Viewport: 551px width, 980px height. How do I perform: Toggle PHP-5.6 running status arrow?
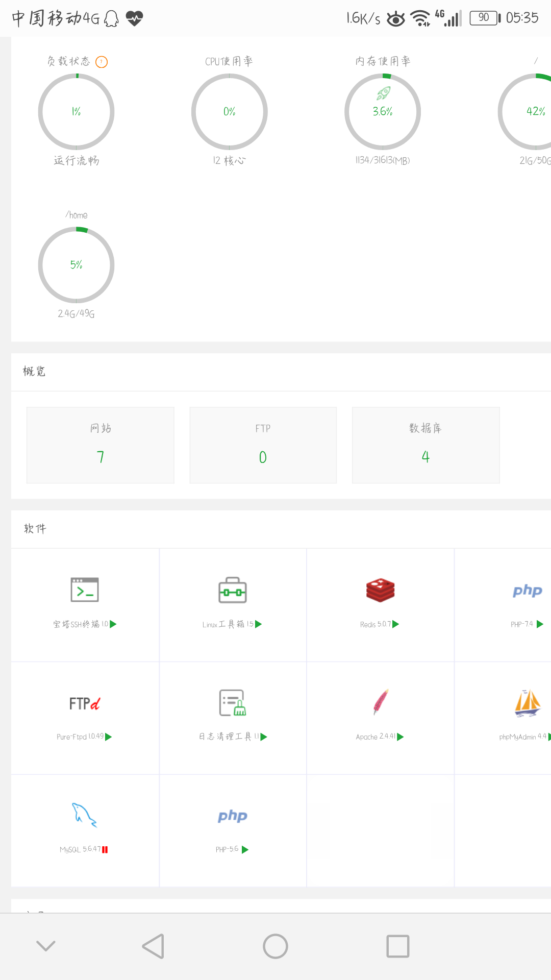pos(245,850)
